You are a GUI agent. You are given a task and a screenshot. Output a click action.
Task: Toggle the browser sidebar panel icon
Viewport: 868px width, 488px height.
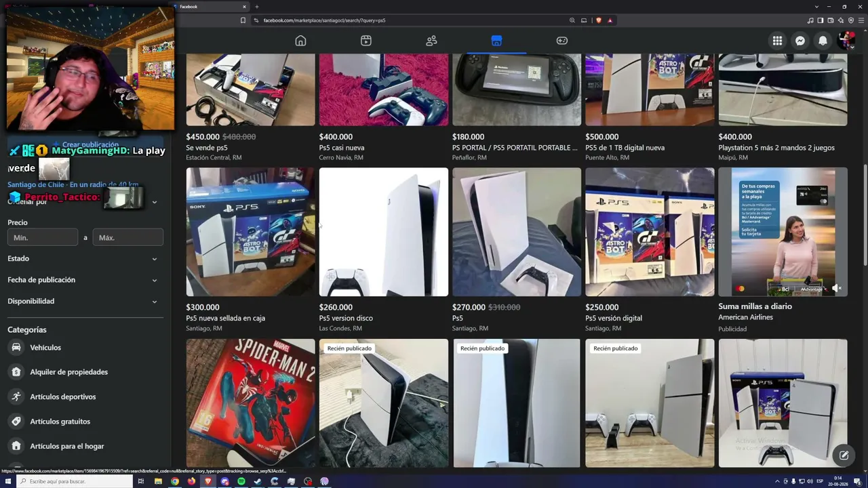tap(821, 20)
